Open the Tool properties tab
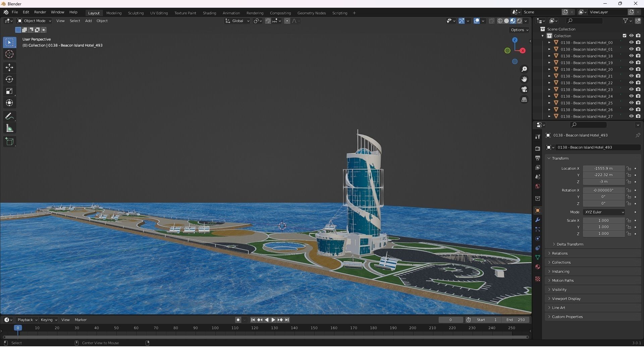644x349 pixels. tap(538, 137)
